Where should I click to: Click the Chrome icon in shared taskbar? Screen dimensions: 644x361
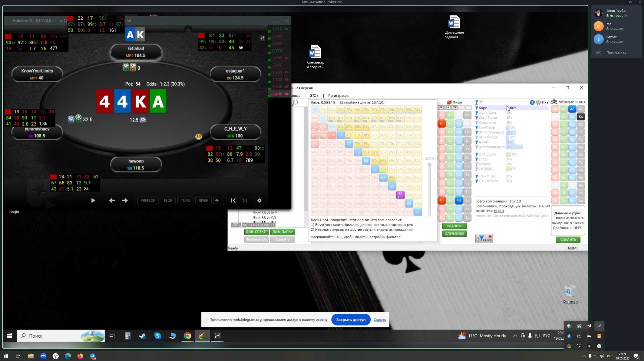pos(187,336)
